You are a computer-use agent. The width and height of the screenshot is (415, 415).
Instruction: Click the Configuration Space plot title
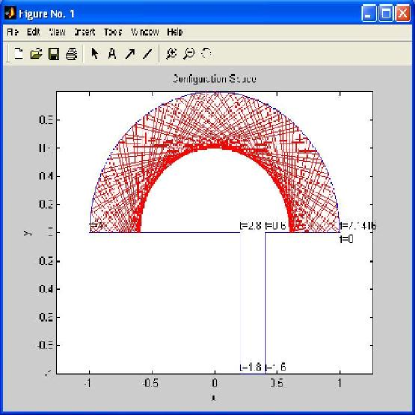click(215, 79)
